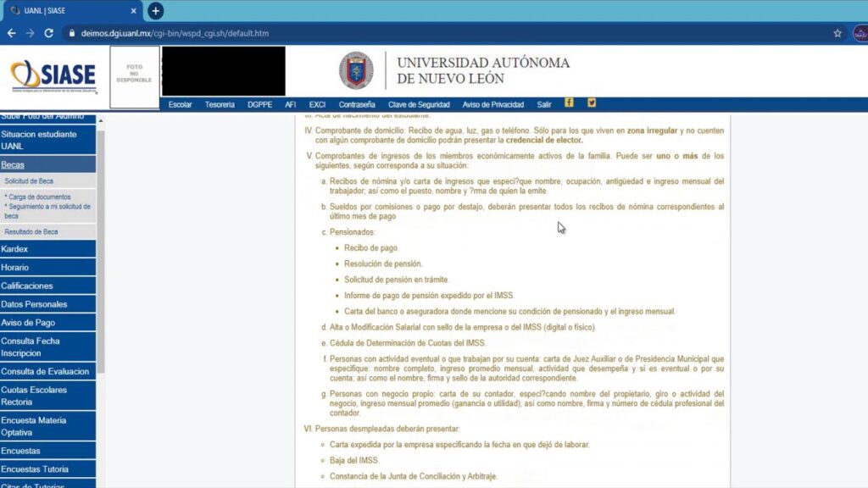This screenshot has width=868, height=488.
Task: Open Aviso de Privacidad
Action: tap(493, 104)
